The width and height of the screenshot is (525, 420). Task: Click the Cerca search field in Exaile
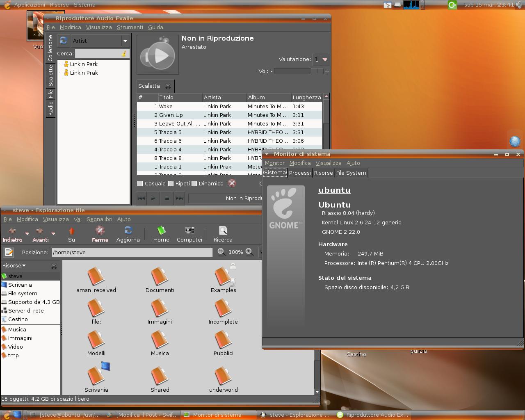point(102,54)
